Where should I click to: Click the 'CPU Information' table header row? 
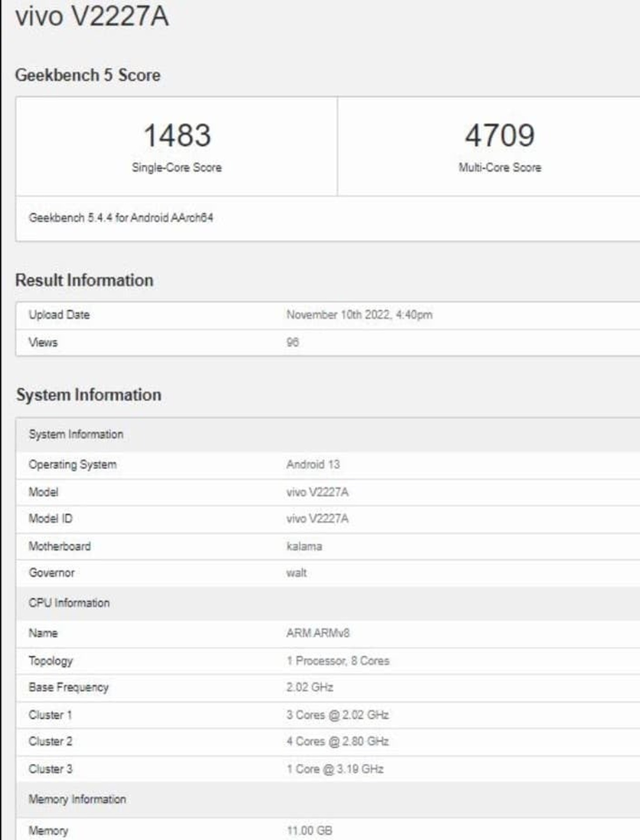click(x=328, y=603)
